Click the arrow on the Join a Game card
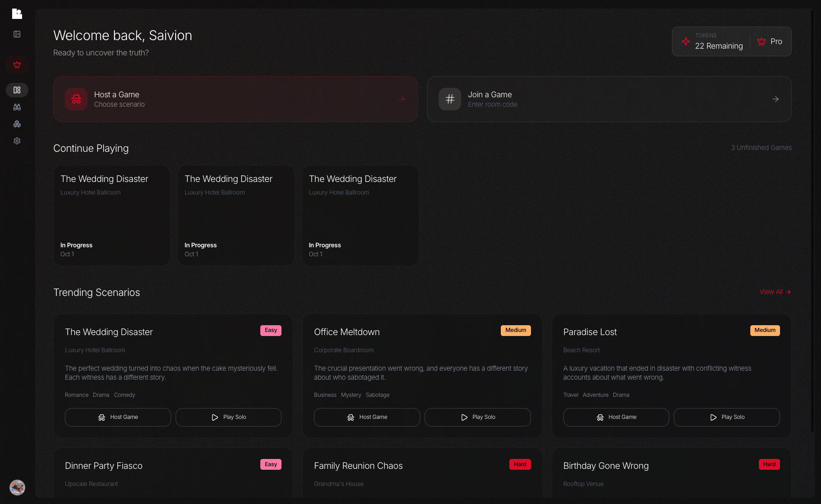This screenshot has height=504, width=821. point(776,99)
